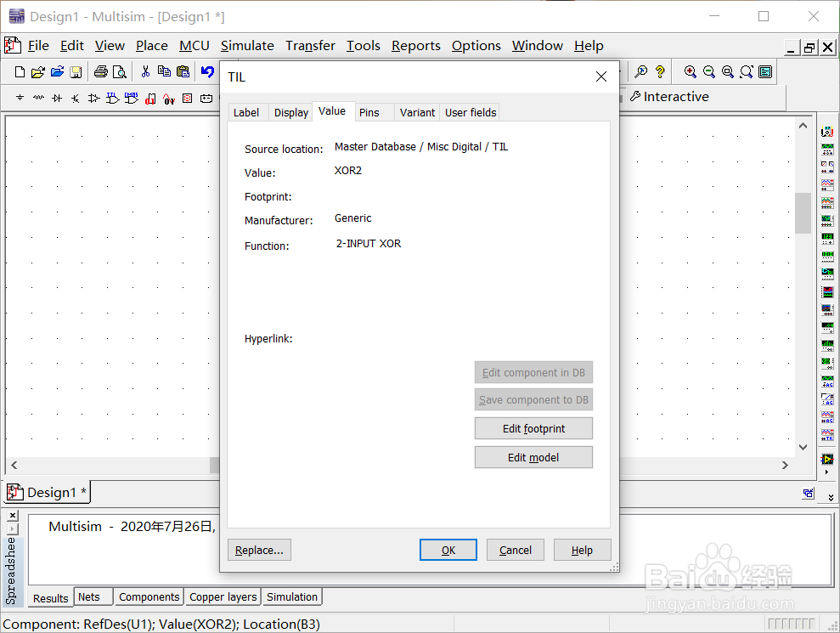Zoom out of the schematic
Screen dimensions: 840x633
point(709,72)
